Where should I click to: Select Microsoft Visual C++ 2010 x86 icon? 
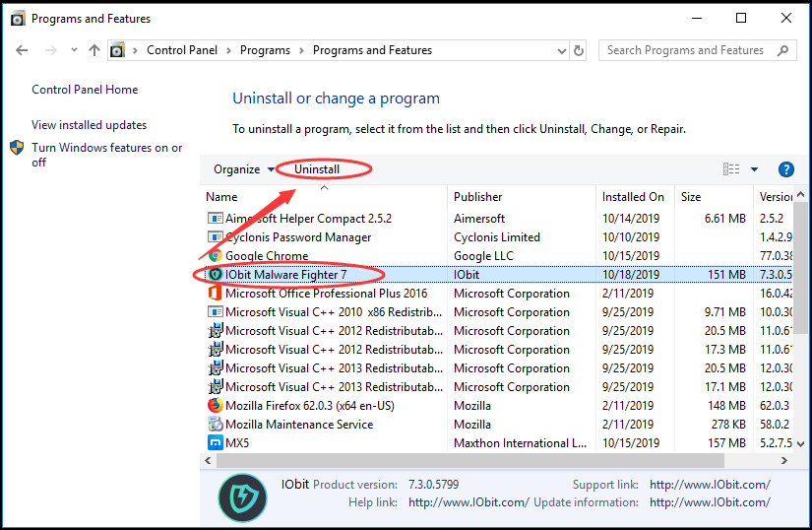[215, 312]
